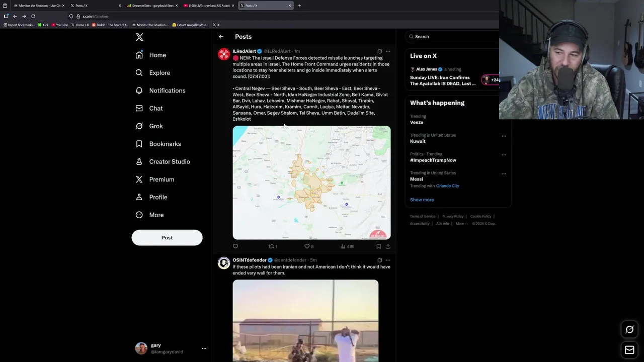The height and width of the screenshot is (362, 644).
Task: Switch to StreamerStats garydavid browser tab
Action: [x=152, y=6]
